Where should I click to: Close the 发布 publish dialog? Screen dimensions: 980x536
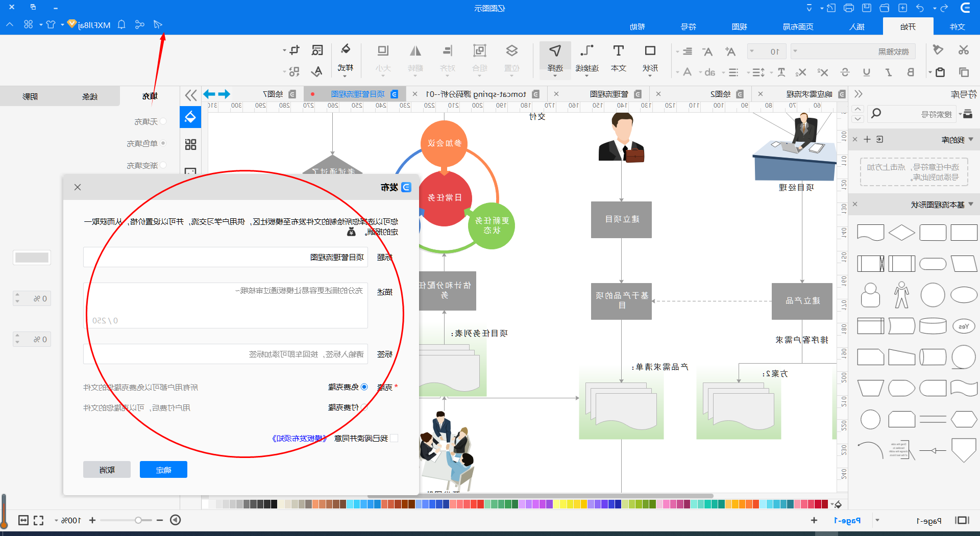tap(78, 187)
